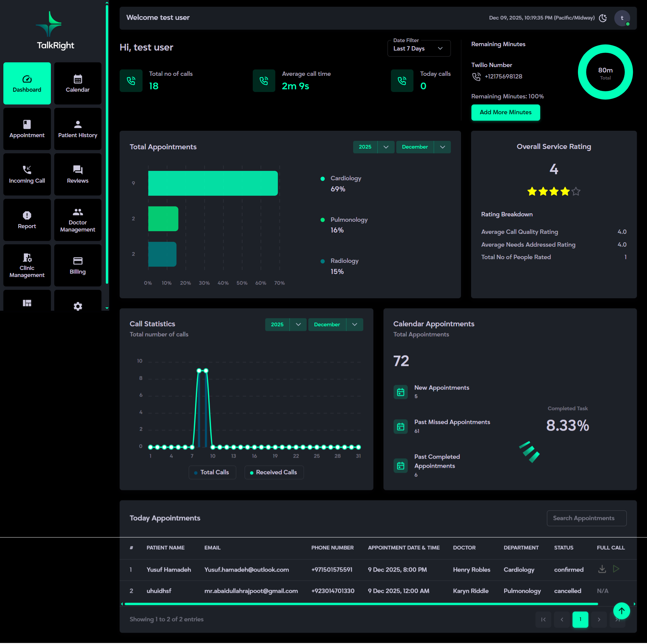Toggle dark mode moon icon
Image resolution: width=647 pixels, height=644 pixels.
pos(603,18)
